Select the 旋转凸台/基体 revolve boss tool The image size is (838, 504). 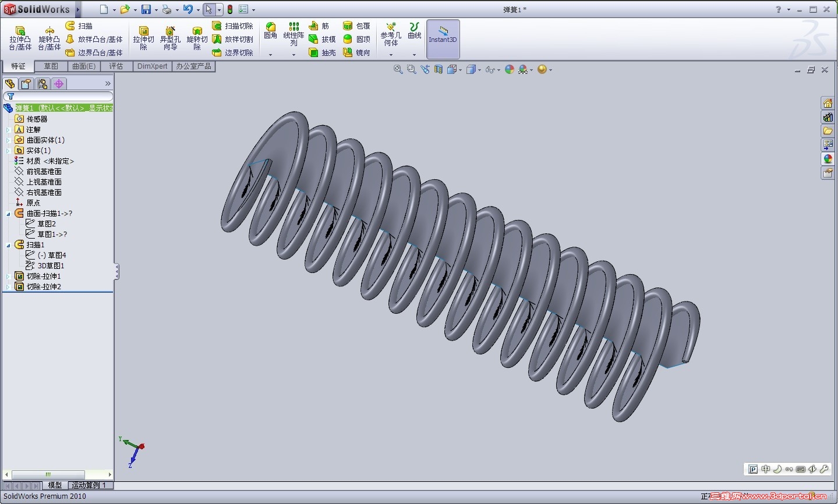point(49,38)
